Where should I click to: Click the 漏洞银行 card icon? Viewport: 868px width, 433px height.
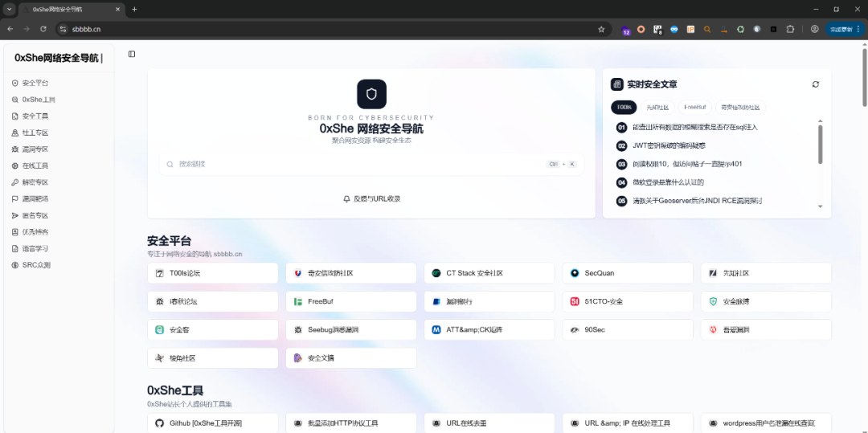click(x=436, y=301)
